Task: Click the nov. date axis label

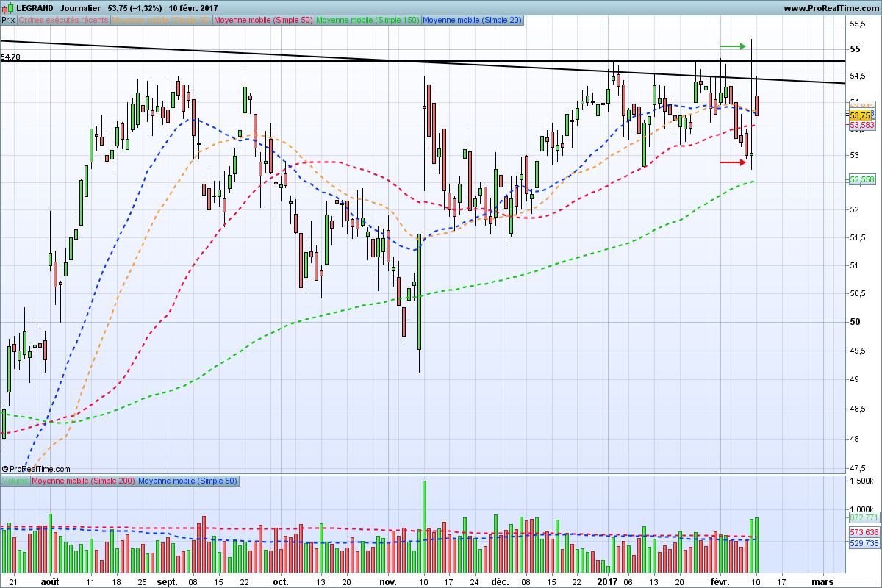Action: point(387,581)
